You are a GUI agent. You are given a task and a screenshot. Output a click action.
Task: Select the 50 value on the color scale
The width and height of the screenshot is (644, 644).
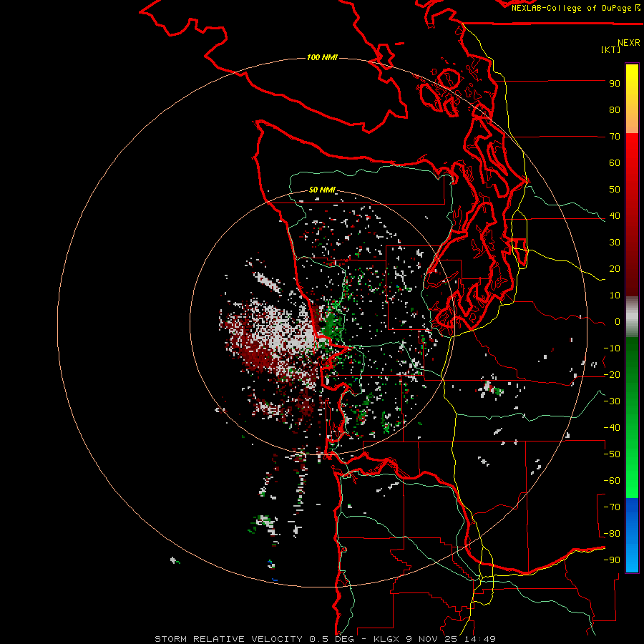tap(615, 190)
